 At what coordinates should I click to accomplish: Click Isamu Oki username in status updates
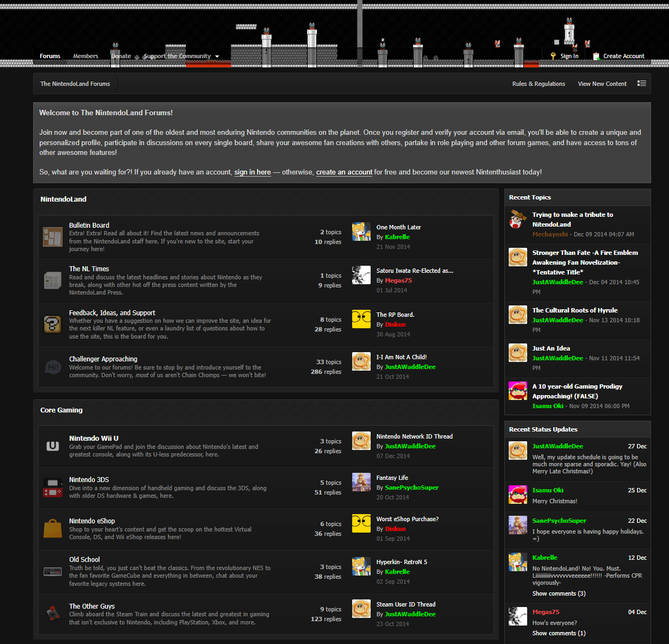[x=548, y=490]
